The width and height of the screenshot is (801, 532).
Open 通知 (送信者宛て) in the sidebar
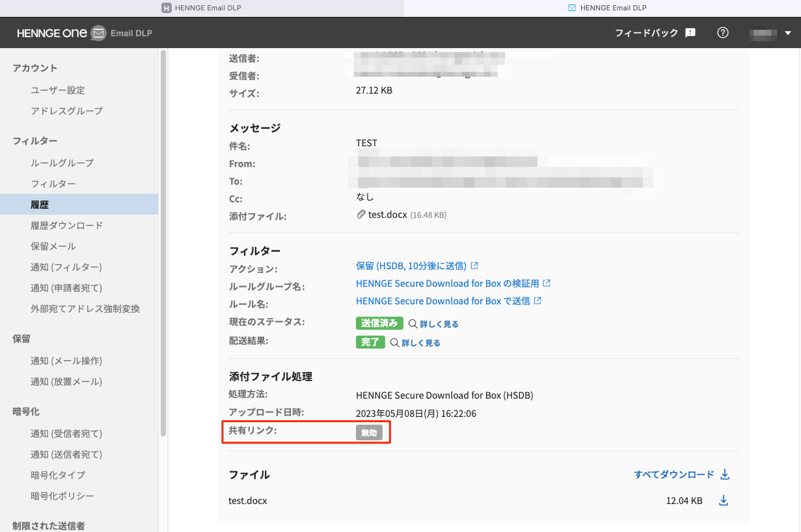coord(66,455)
